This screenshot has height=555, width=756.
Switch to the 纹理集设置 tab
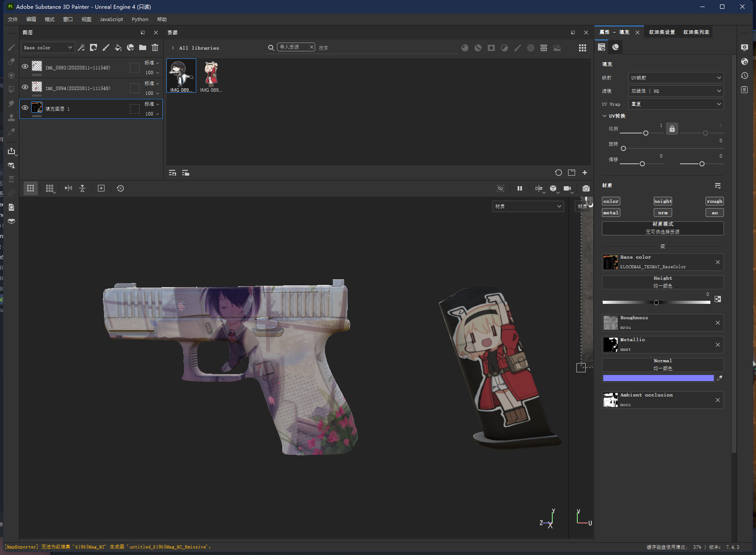coord(662,32)
